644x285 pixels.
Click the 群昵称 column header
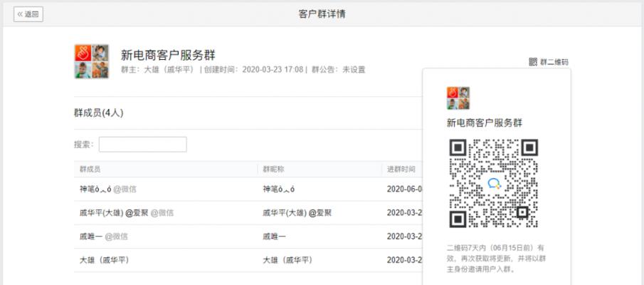(273, 169)
